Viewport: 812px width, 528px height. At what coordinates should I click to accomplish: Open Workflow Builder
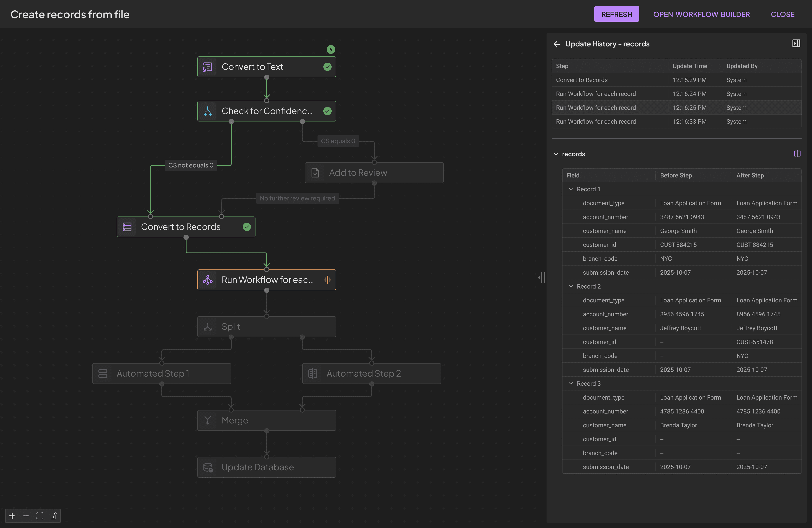(701, 14)
